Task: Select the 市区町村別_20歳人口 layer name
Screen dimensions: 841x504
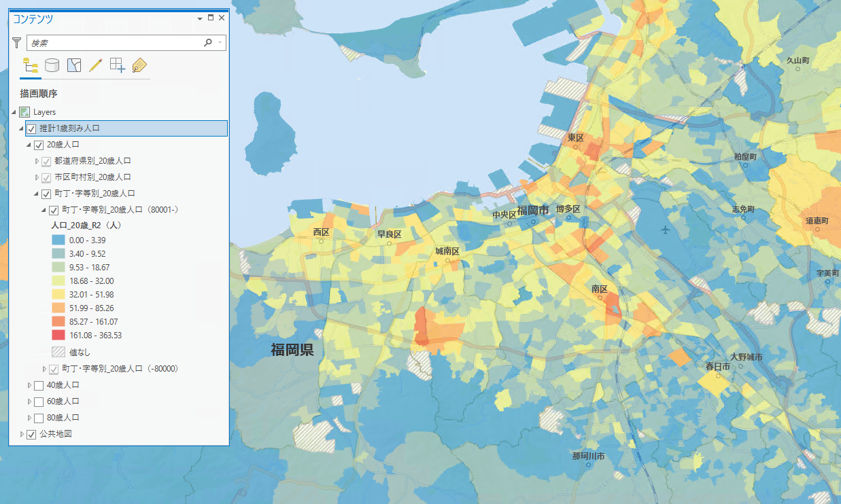Action: pyautogui.click(x=92, y=177)
